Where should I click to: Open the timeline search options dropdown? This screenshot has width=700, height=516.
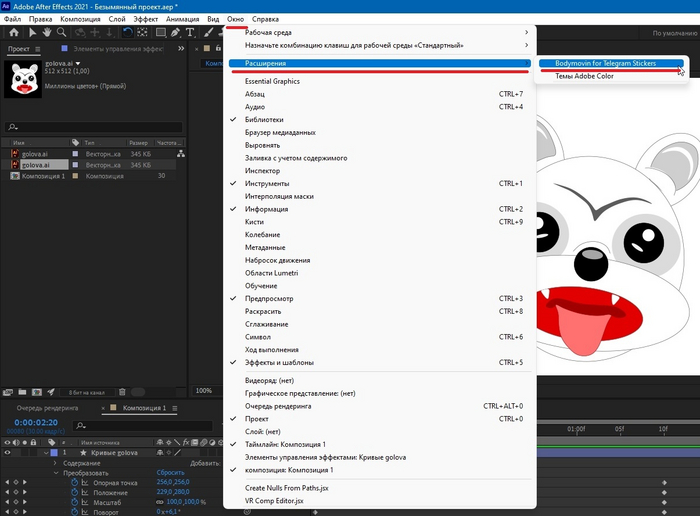click(x=80, y=426)
